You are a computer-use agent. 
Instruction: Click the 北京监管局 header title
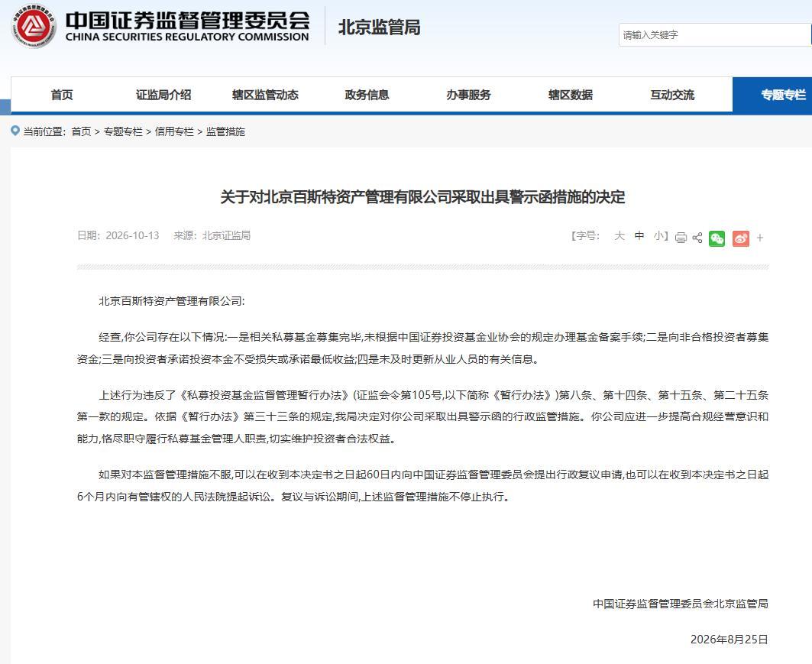[379, 27]
